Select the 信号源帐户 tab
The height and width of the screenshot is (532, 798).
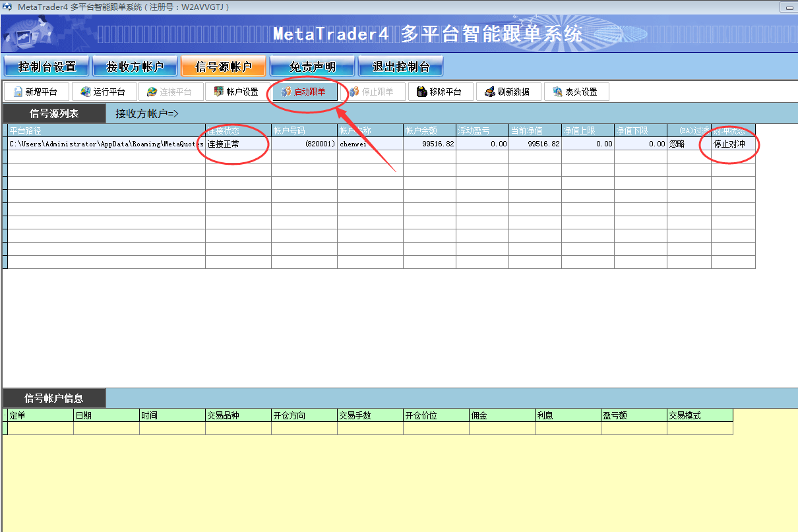[x=224, y=67]
